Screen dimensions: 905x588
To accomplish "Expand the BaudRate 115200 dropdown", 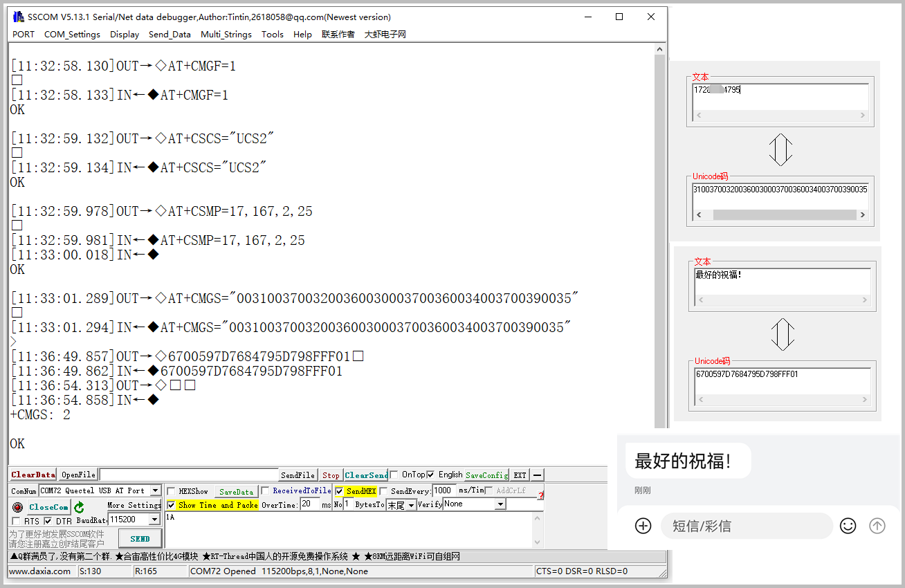I will (x=155, y=520).
